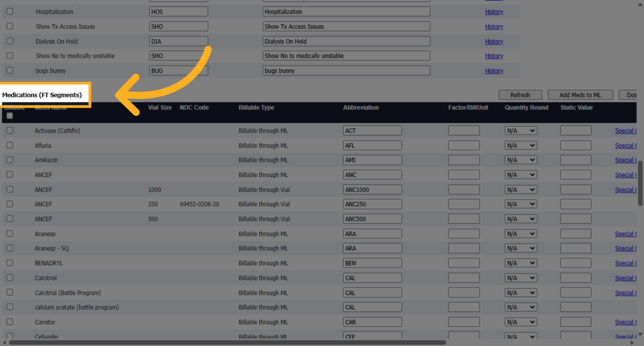Check the Hospitalization row checkbox
The height and width of the screenshot is (346, 644).
[10, 11]
